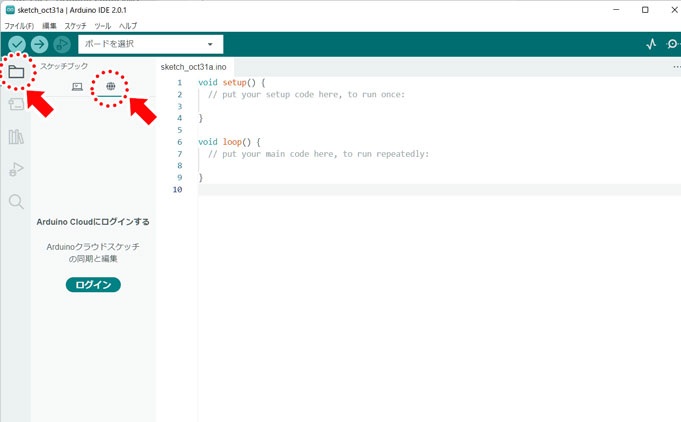Open the ボードを選択 board selector dropdown

tap(151, 44)
